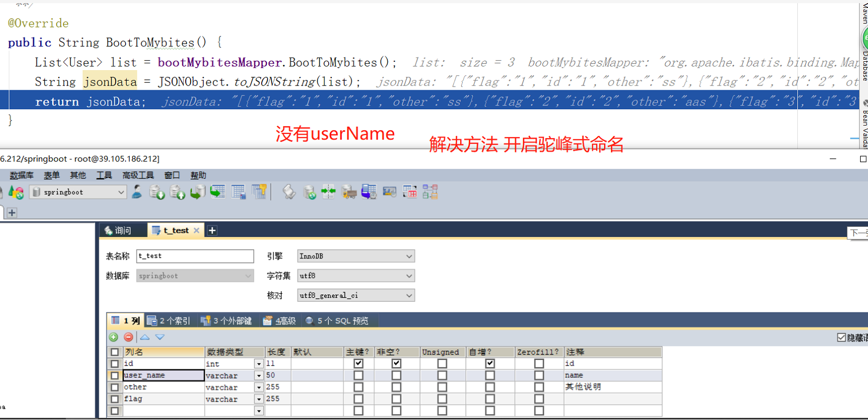This screenshot has width=868, height=420.
Task: Toggle primary key checkbox for id row
Action: click(358, 364)
